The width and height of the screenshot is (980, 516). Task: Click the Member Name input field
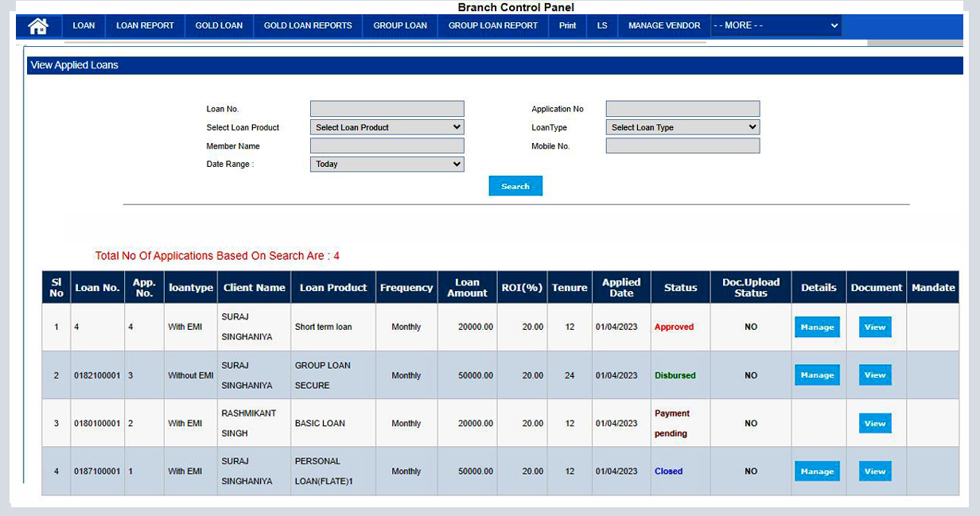387,145
